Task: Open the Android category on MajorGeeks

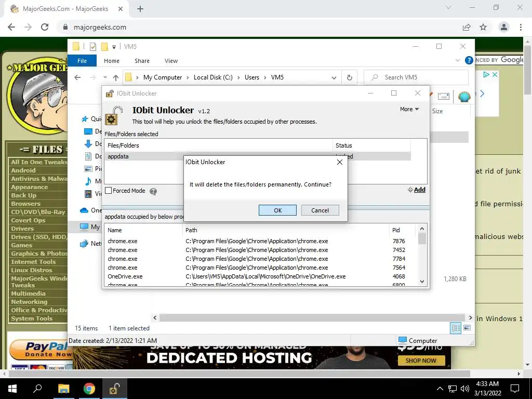Action: 23,170
